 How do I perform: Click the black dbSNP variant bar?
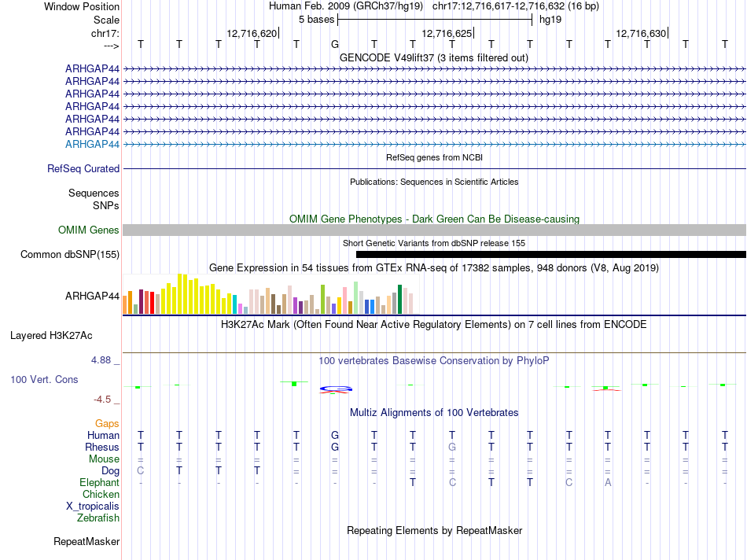550,255
